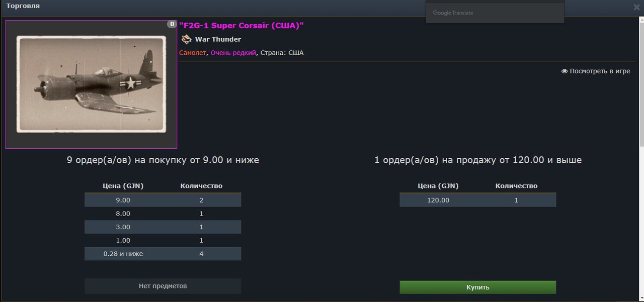Click quantity 1 in the 120.00 row

click(516, 200)
